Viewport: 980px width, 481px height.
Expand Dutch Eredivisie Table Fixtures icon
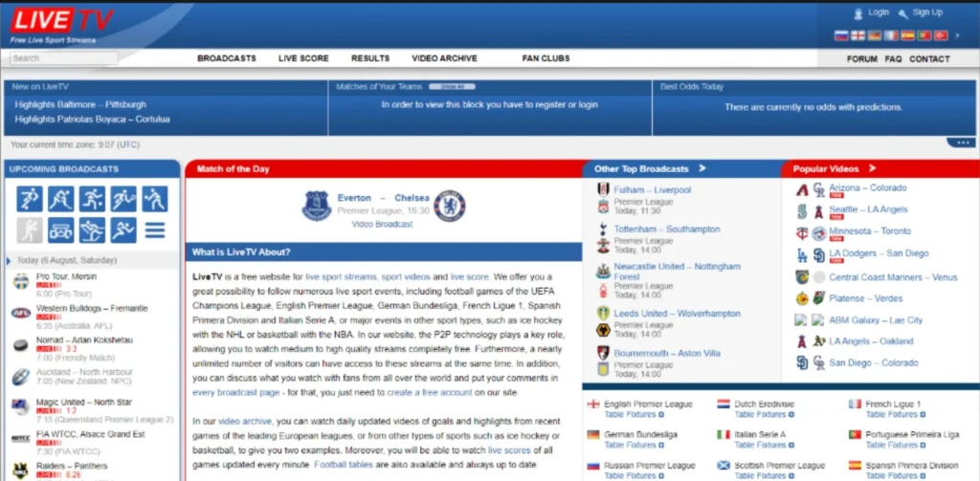point(791,415)
